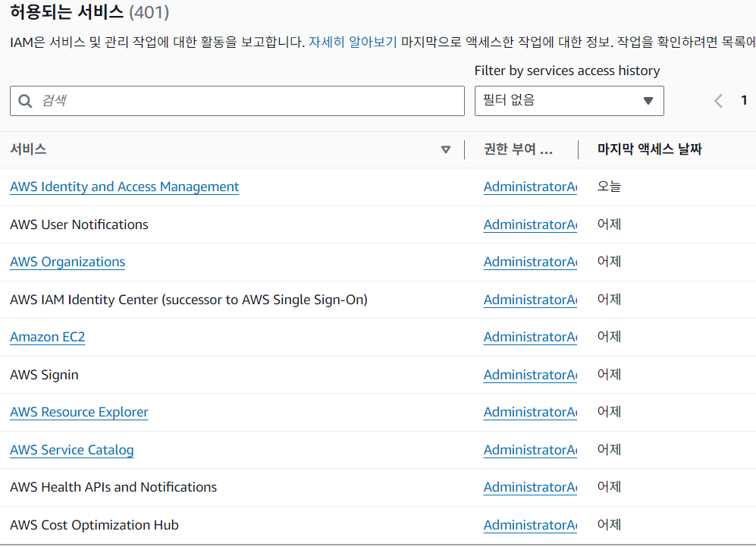The image size is (756, 547).
Task: Open the AWS Organizations service link
Action: [x=67, y=262]
